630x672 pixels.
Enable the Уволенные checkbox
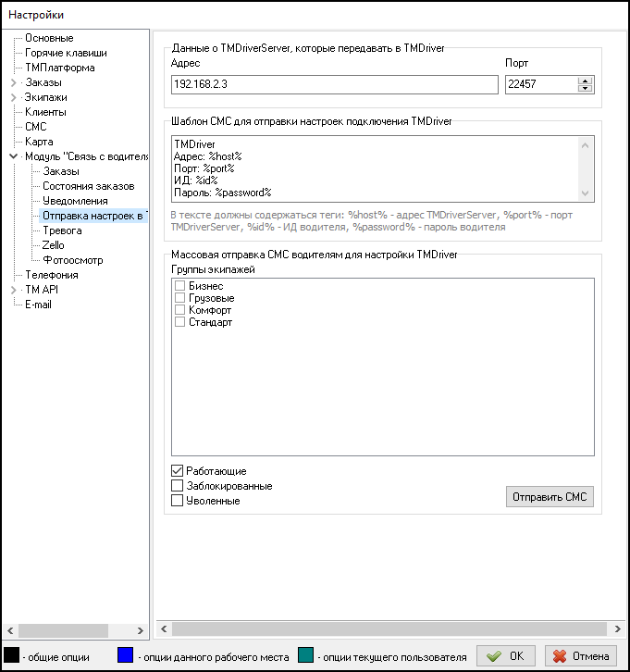(179, 501)
